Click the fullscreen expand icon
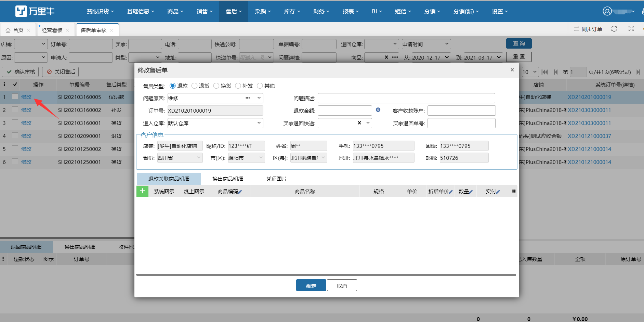 pos(631,29)
